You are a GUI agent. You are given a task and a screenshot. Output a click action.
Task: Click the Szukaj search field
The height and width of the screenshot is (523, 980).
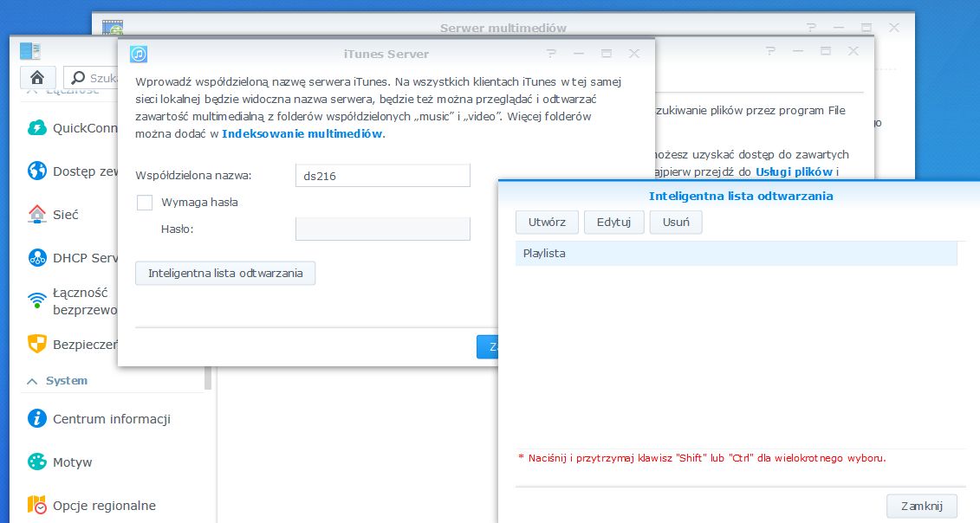pyautogui.click(x=91, y=77)
